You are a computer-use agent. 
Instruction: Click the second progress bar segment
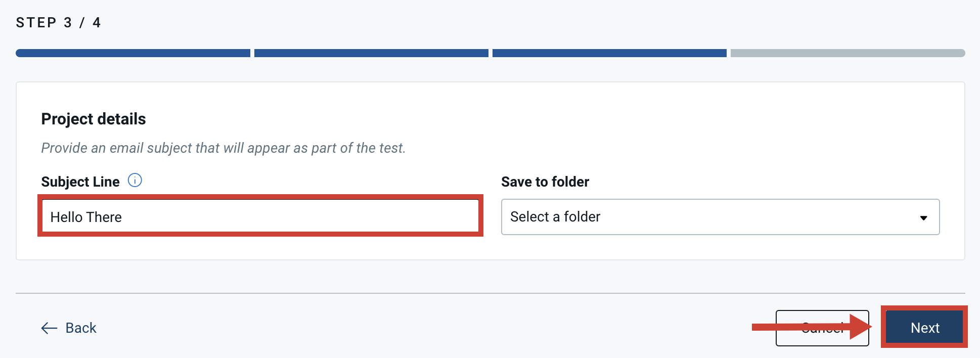(x=371, y=53)
